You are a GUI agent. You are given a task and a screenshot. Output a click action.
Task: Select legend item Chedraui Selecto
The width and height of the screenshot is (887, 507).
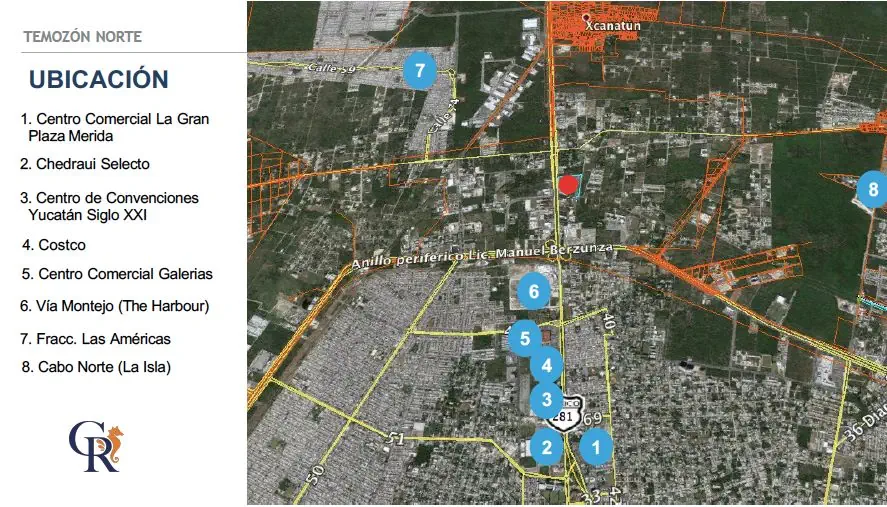click(x=85, y=164)
